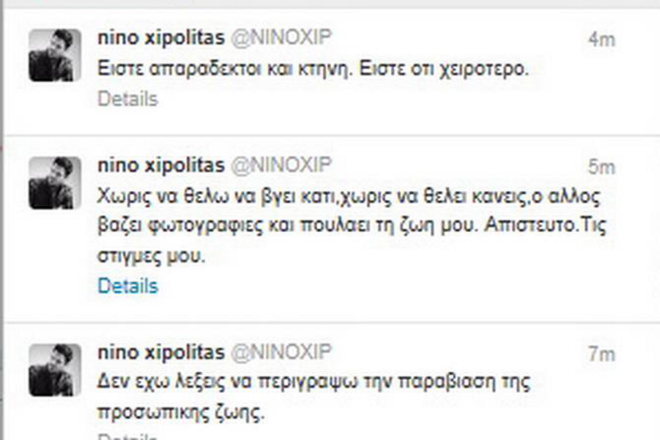660x440 pixels.
Task: Open the 7m timestamp permalink
Action: [x=602, y=355]
